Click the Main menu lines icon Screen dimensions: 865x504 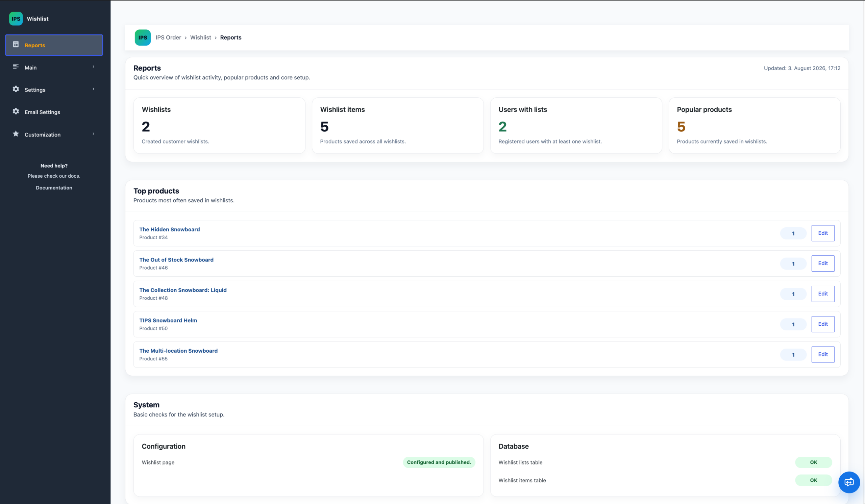[x=16, y=67]
